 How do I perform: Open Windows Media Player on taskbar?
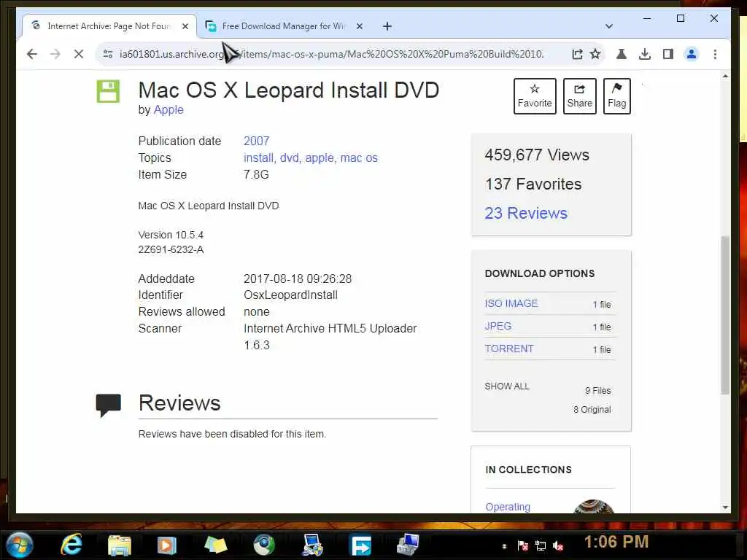pos(167,545)
